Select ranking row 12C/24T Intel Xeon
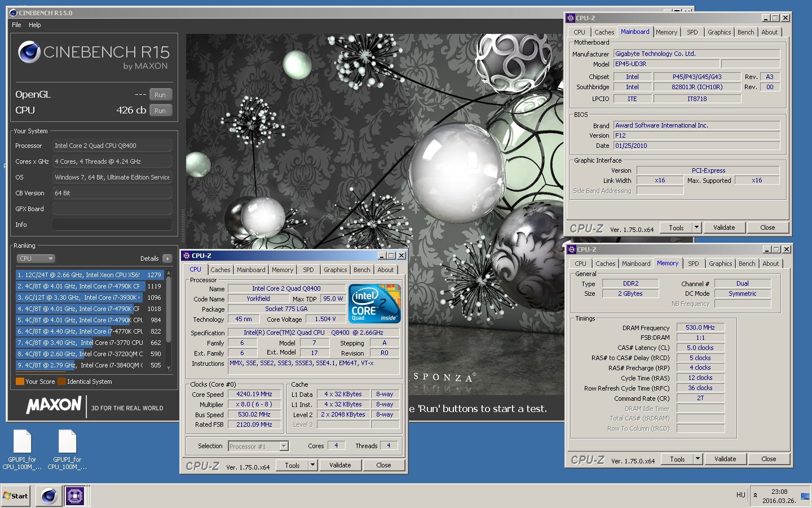812x508 pixels. coord(90,275)
